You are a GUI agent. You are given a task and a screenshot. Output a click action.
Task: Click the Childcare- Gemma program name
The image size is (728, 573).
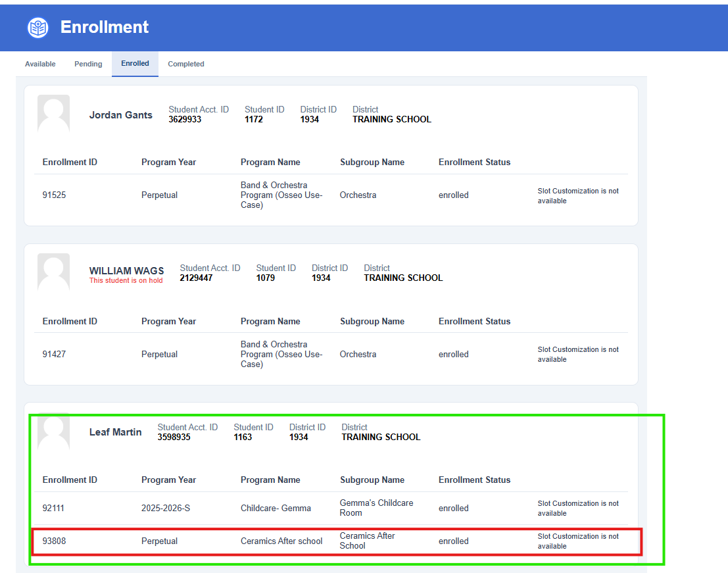coord(276,509)
